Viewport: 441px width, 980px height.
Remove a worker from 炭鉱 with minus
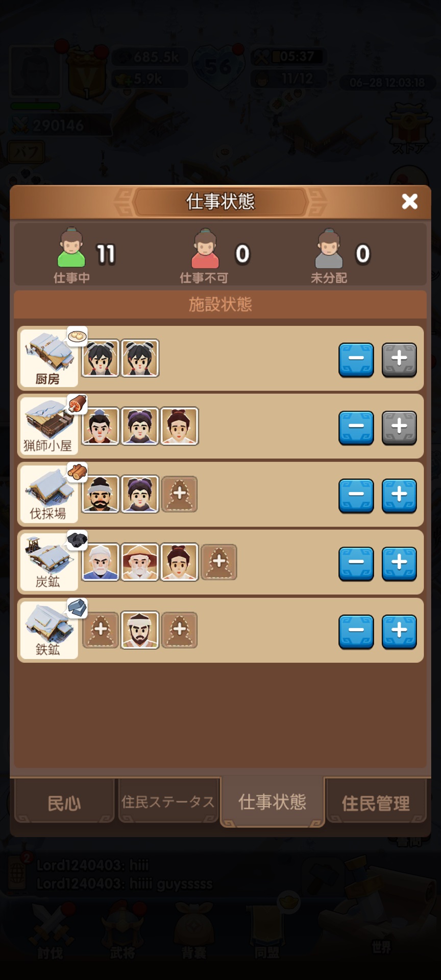356,563
